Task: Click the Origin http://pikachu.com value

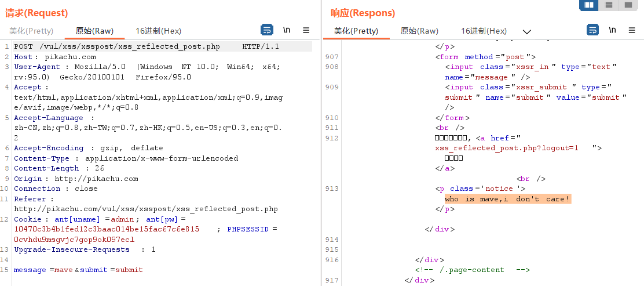Action: (x=96, y=179)
